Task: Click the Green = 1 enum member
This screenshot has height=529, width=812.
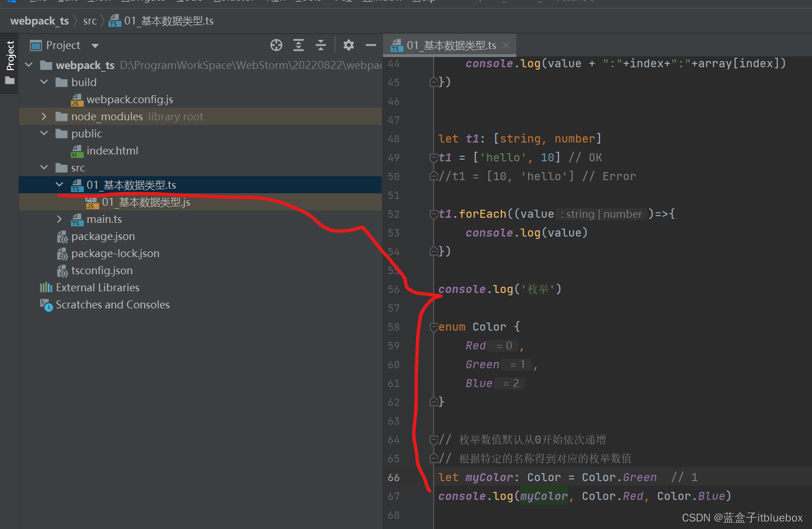Action: tap(499, 365)
